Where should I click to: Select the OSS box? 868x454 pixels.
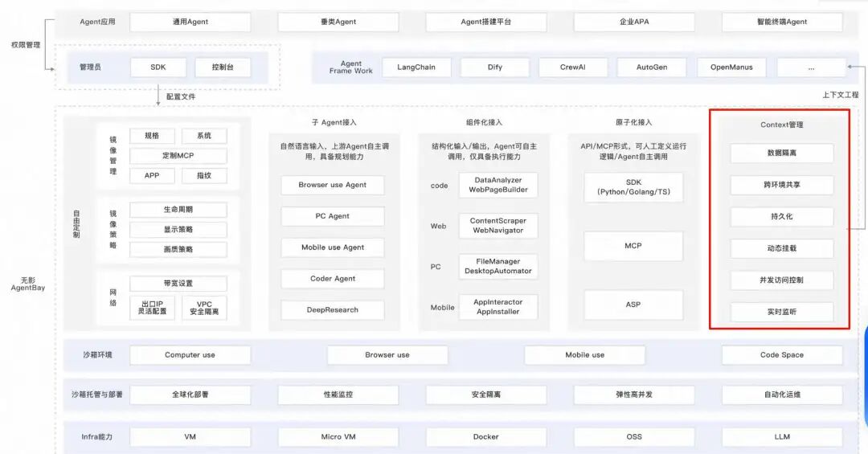pos(634,437)
